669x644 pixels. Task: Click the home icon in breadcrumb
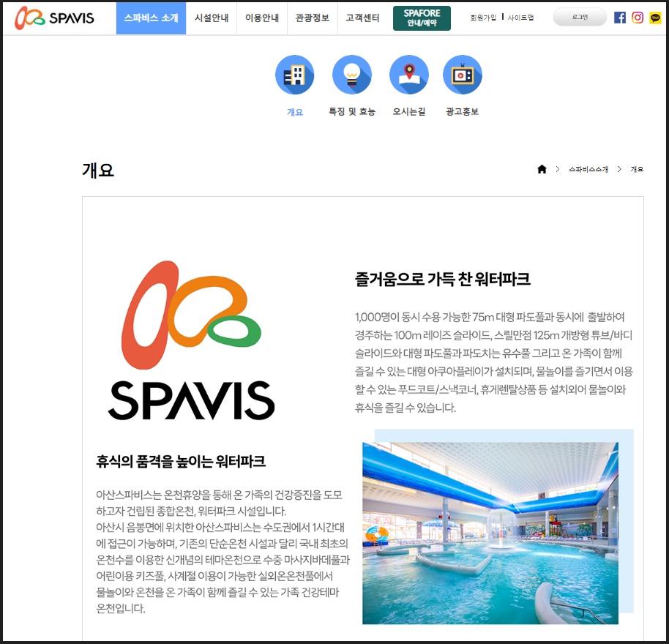coord(542,169)
